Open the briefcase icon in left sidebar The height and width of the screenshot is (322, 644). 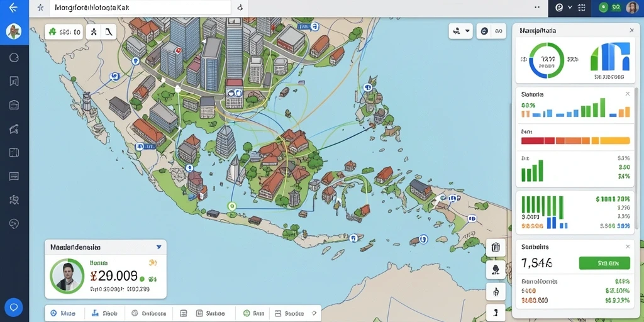coord(14,105)
